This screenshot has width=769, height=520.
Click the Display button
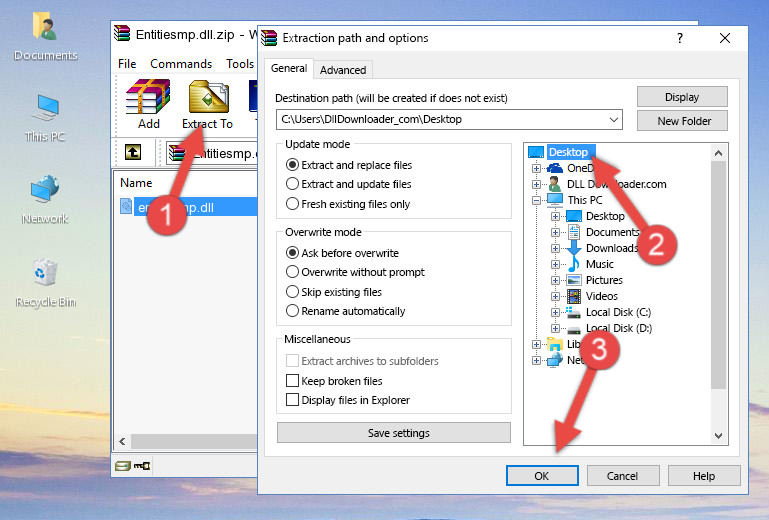pos(682,97)
